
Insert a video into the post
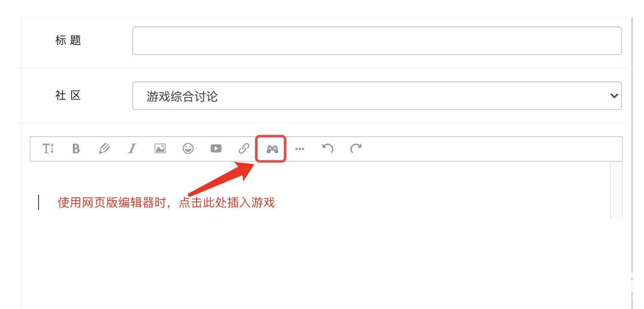pyautogui.click(x=216, y=149)
